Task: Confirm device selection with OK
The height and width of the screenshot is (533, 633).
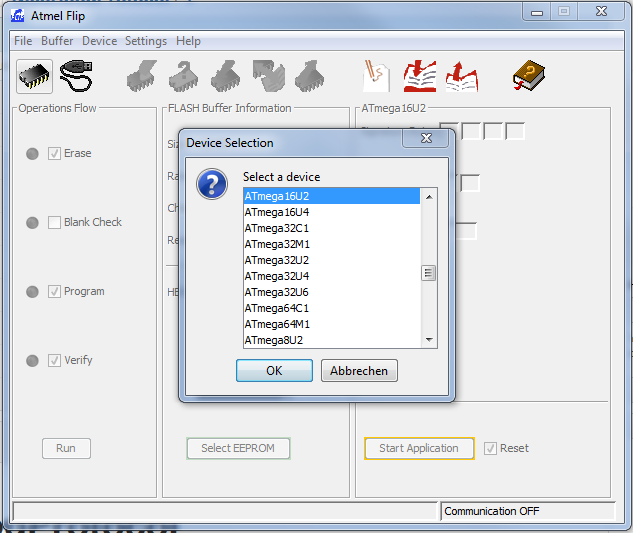Action: 275,371
